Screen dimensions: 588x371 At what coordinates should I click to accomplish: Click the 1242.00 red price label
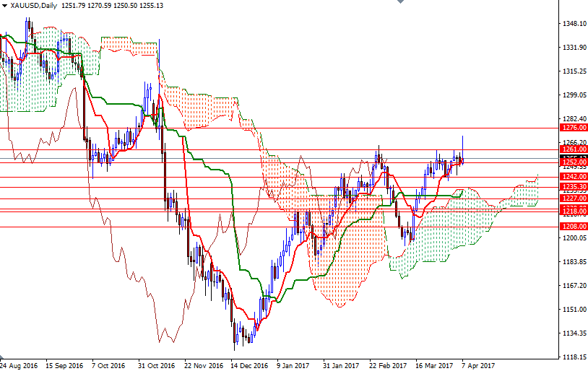574,176
